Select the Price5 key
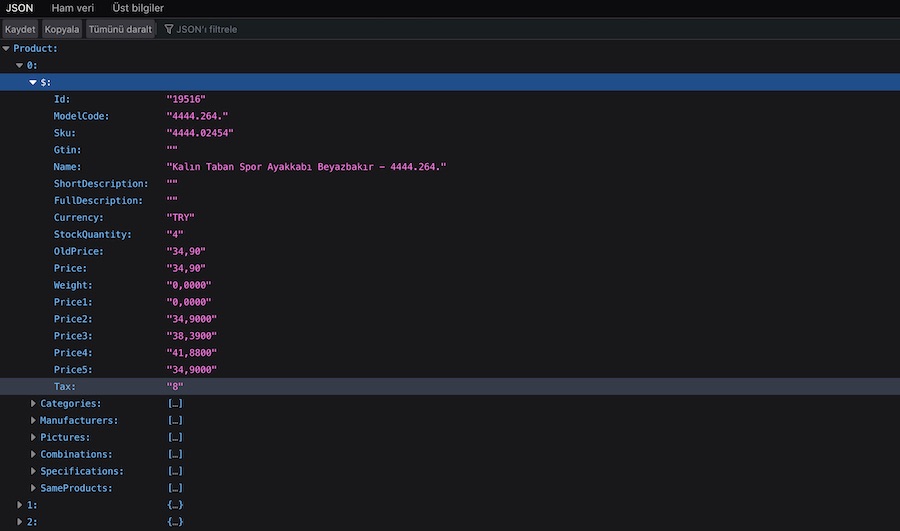This screenshot has height=531, width=900. point(73,370)
